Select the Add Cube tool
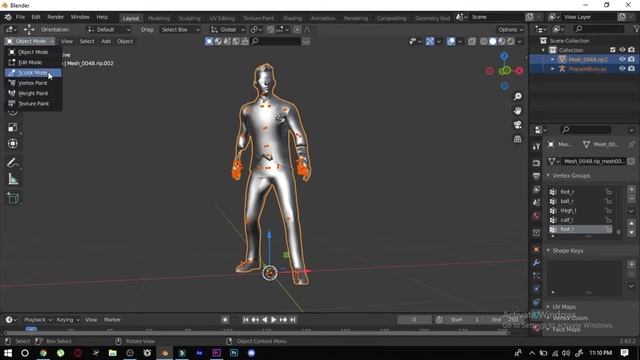This screenshot has width=640, height=360. (13, 198)
